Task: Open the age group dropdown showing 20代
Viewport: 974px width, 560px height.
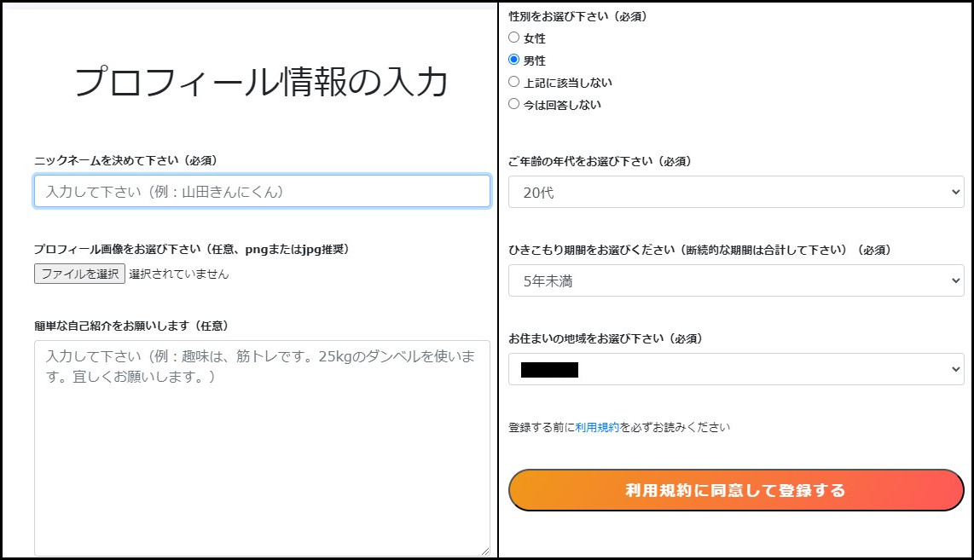Action: (x=736, y=192)
